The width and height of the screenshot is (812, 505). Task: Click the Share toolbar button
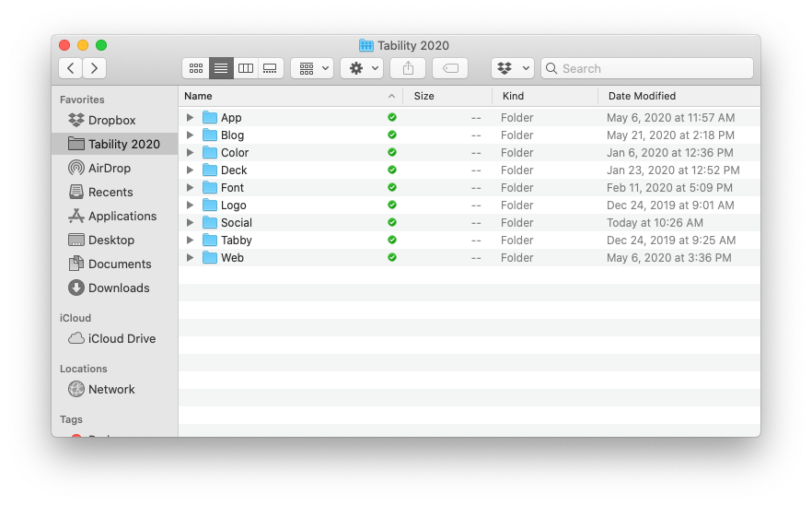408,68
